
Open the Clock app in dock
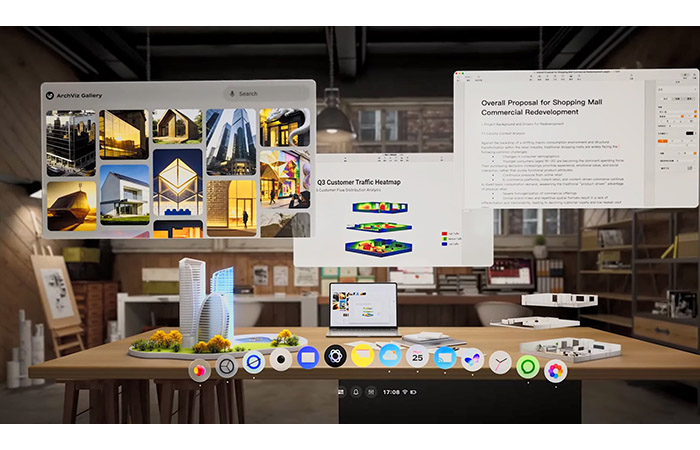(x=500, y=362)
